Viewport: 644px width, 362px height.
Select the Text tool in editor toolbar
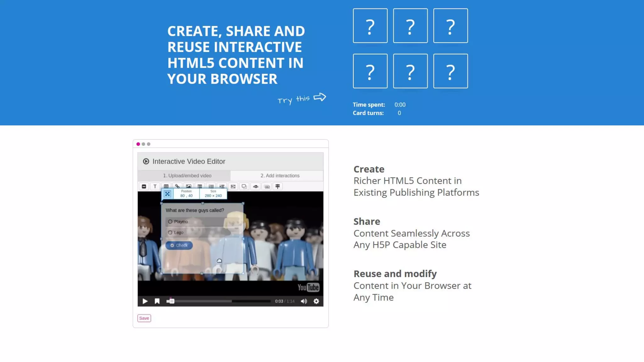155,186
